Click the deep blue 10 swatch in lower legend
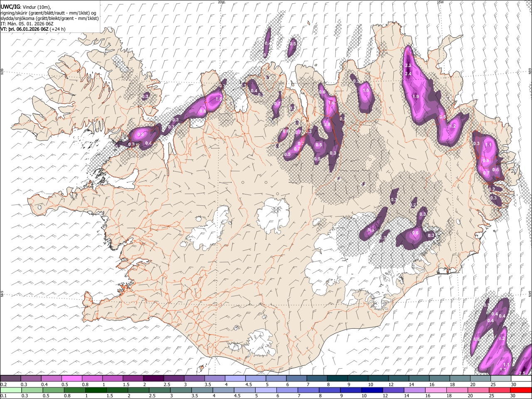532x399 pixels. tap(372, 390)
